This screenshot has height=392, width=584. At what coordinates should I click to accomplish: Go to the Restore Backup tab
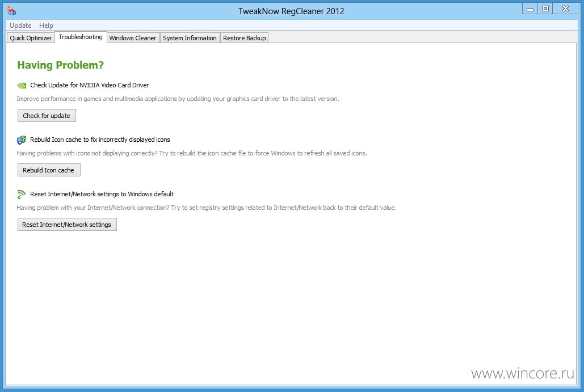(x=244, y=38)
